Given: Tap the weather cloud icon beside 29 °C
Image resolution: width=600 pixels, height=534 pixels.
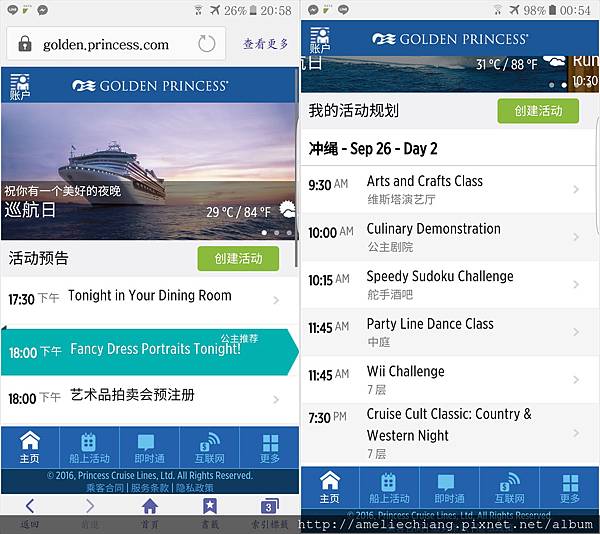Looking at the screenshot, I should (x=287, y=209).
